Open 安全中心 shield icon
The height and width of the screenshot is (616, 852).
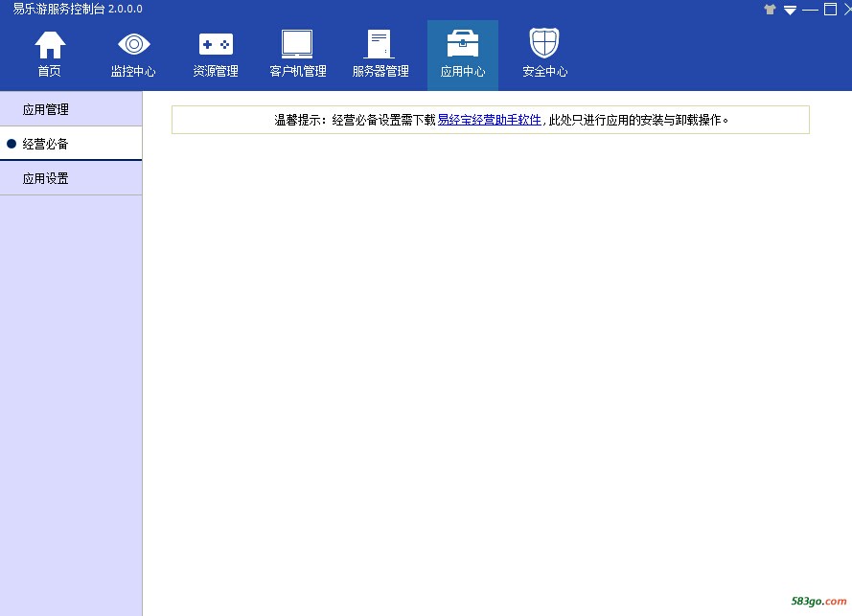coord(544,43)
